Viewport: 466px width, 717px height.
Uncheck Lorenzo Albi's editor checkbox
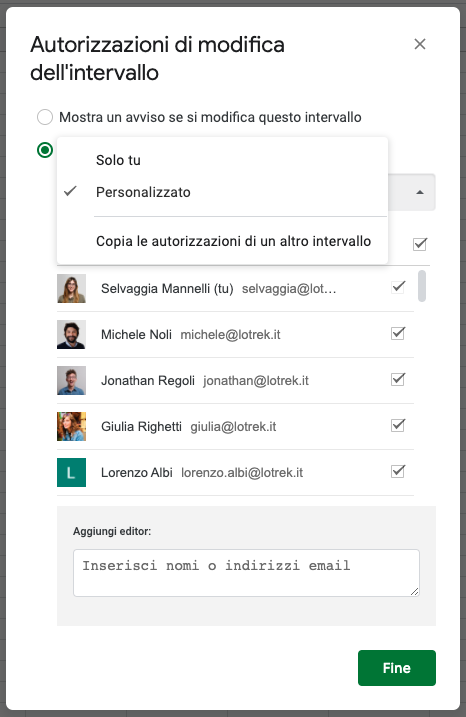pos(398,471)
